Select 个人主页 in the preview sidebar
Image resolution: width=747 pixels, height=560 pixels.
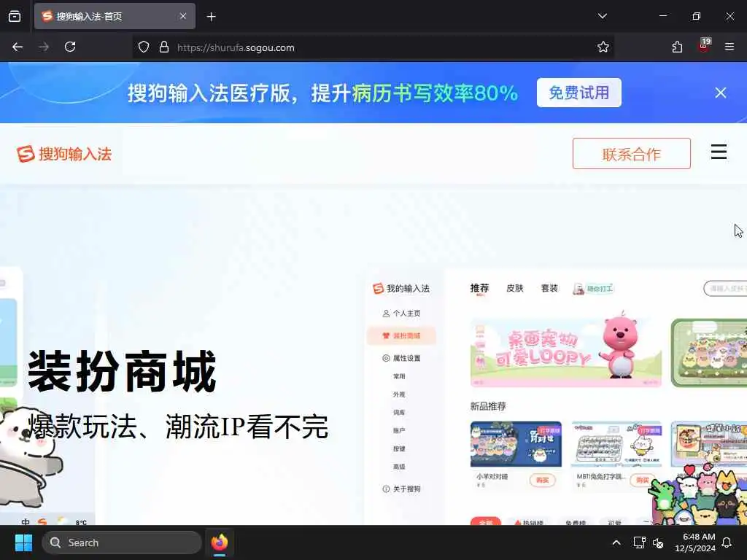pos(402,314)
